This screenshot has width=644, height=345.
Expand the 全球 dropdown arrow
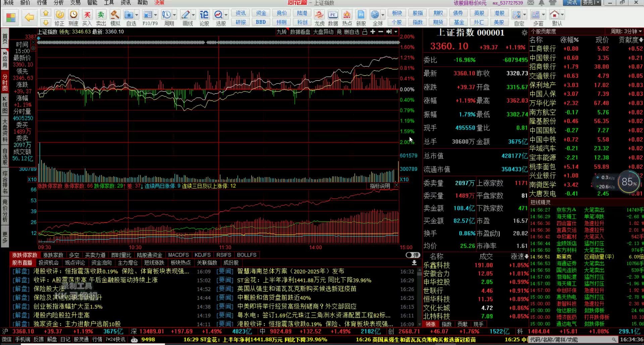point(383,15)
